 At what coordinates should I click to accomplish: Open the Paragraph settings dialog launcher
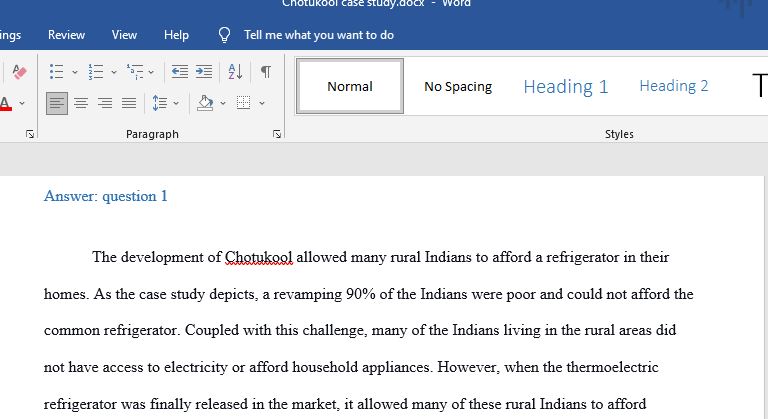pyautogui.click(x=277, y=134)
